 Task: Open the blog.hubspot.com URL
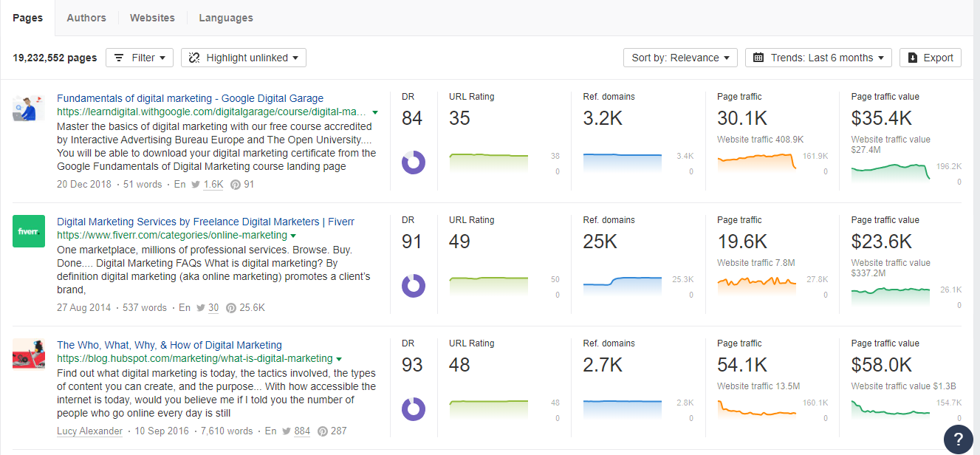click(195, 359)
